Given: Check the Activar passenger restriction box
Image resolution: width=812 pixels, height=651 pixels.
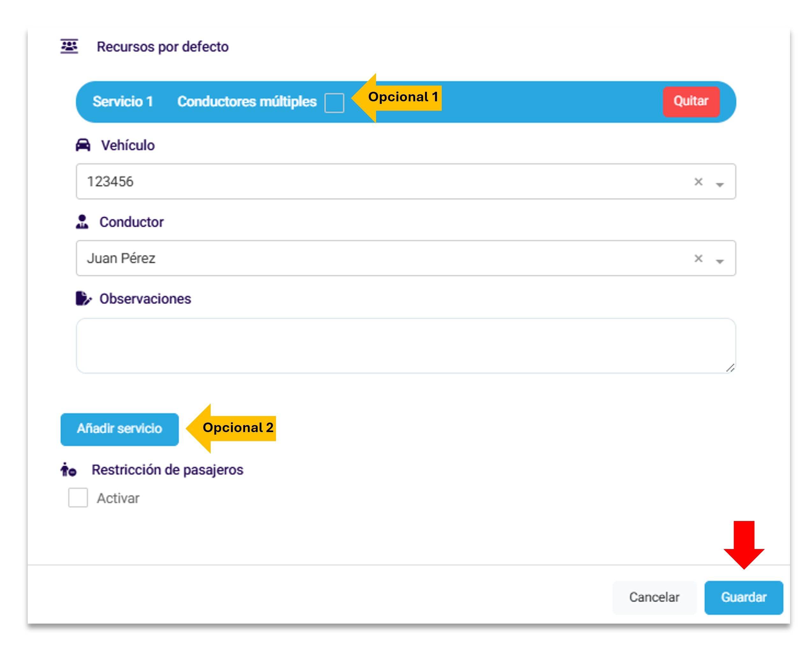Looking at the screenshot, I should [78, 497].
